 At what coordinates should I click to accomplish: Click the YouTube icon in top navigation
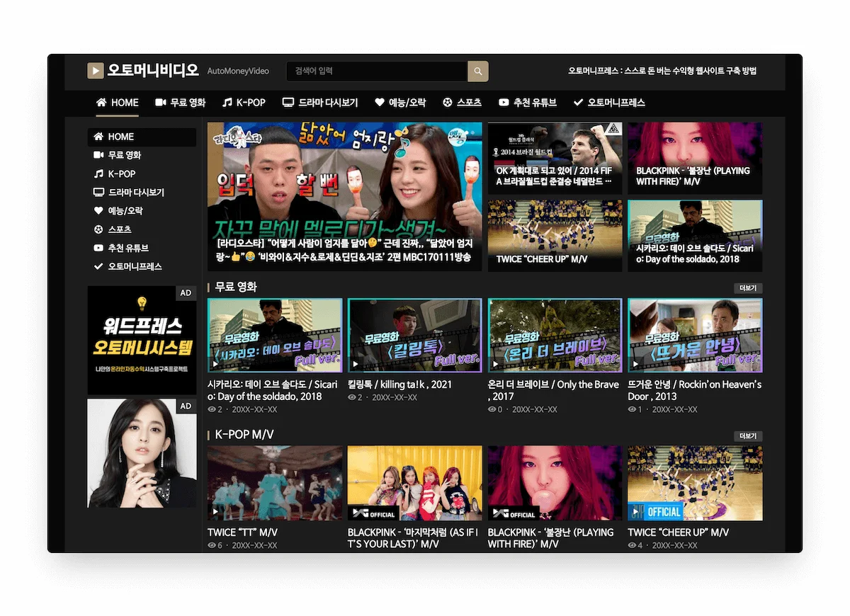[504, 103]
